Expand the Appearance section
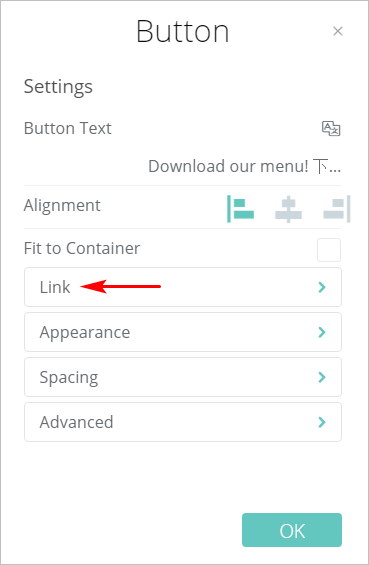 (183, 332)
